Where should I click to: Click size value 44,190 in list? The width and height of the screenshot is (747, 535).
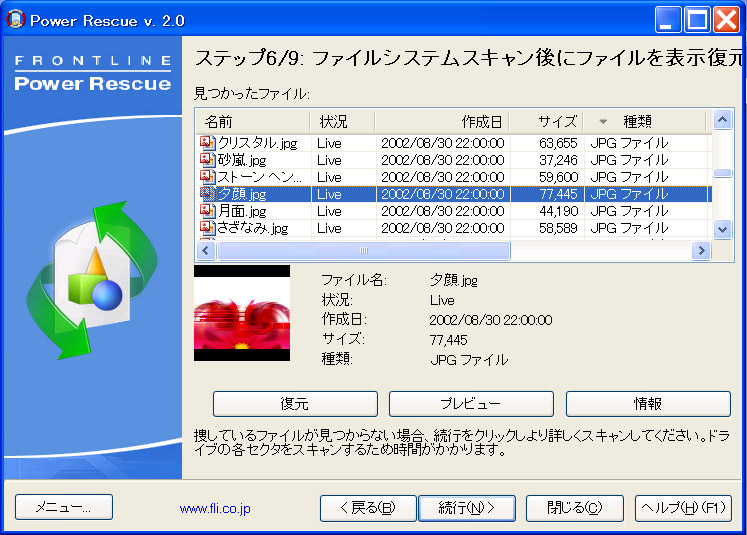click(x=558, y=211)
